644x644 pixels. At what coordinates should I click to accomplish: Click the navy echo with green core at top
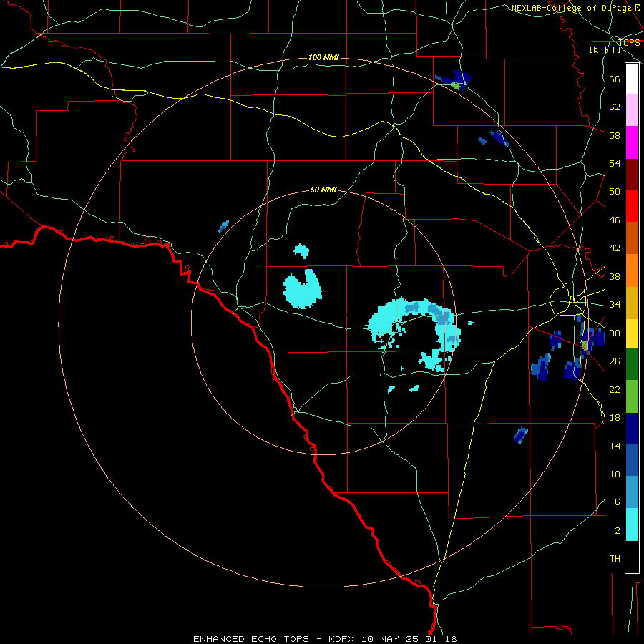tap(454, 81)
